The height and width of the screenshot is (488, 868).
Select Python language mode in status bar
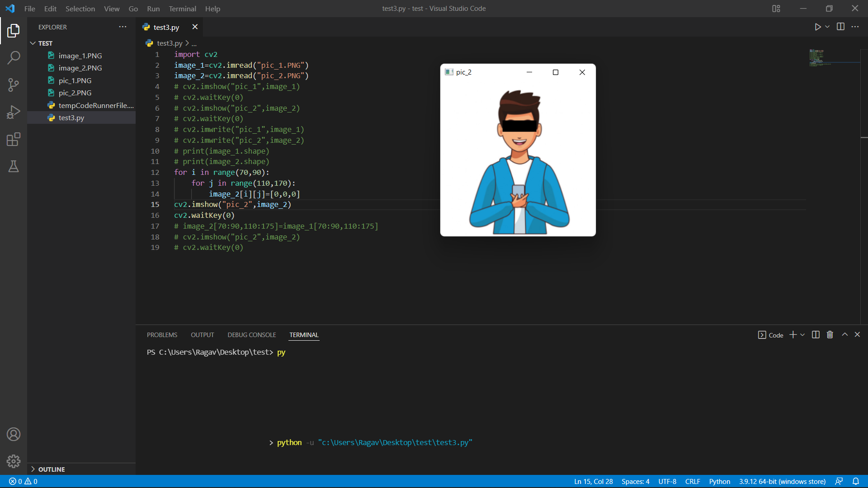pos(719,481)
